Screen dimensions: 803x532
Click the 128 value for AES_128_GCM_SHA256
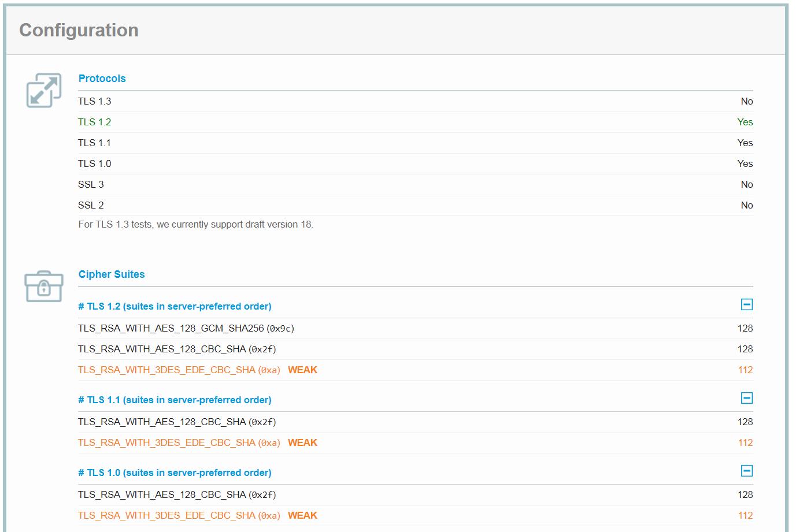click(745, 328)
